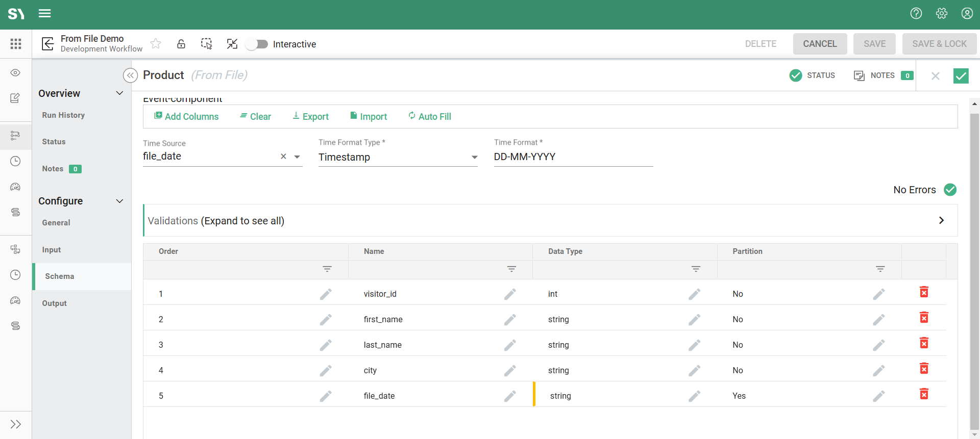Toggle the Interactive switch
This screenshot has width=980, height=439.
[x=257, y=44]
